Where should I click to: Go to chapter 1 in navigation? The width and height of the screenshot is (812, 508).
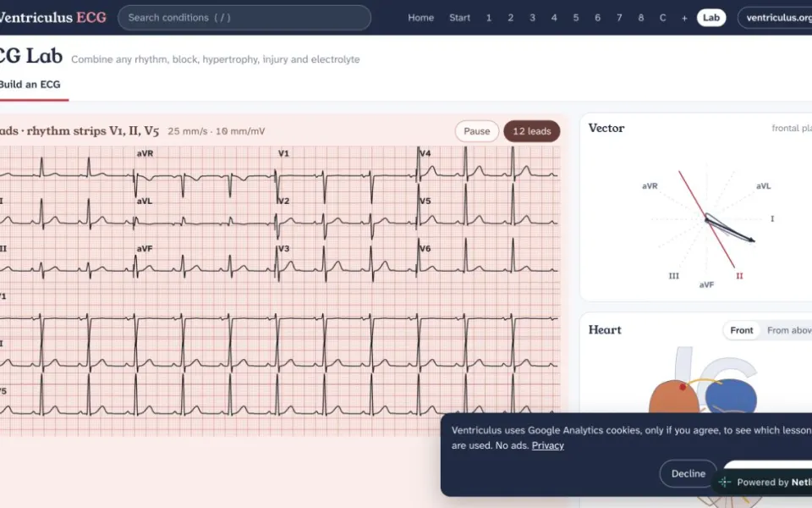pyautogui.click(x=488, y=18)
